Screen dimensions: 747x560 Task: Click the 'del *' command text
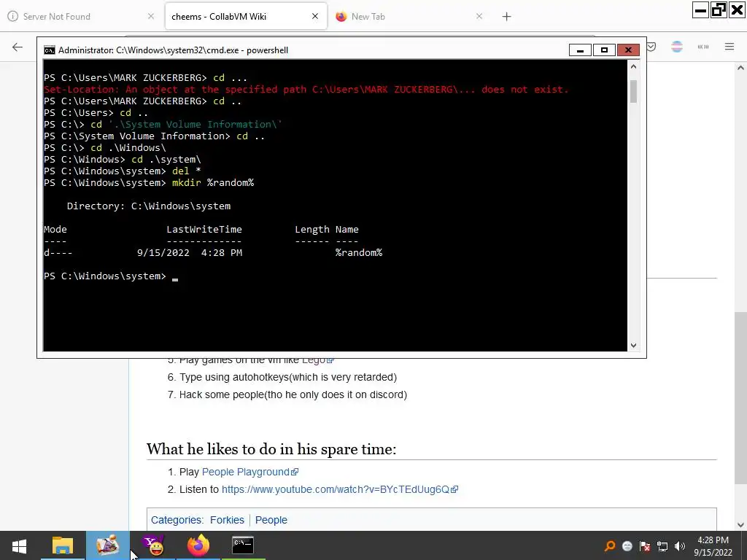[x=186, y=171]
